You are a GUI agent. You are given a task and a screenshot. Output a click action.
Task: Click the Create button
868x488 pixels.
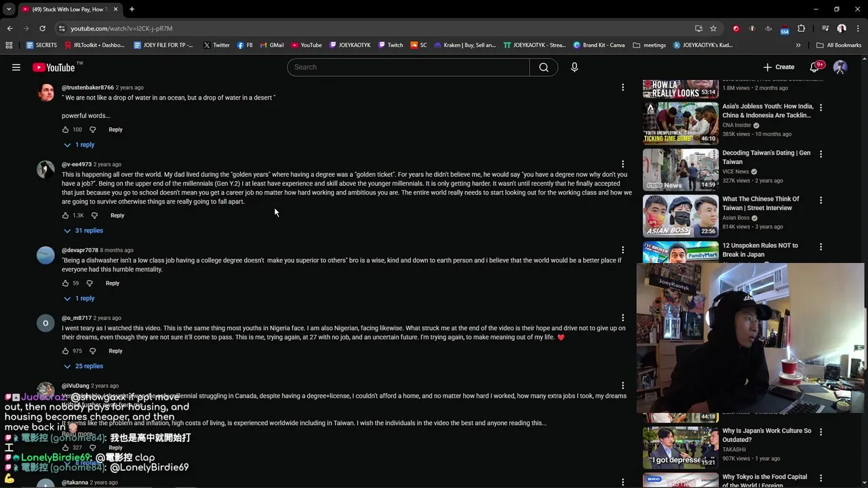(x=778, y=67)
